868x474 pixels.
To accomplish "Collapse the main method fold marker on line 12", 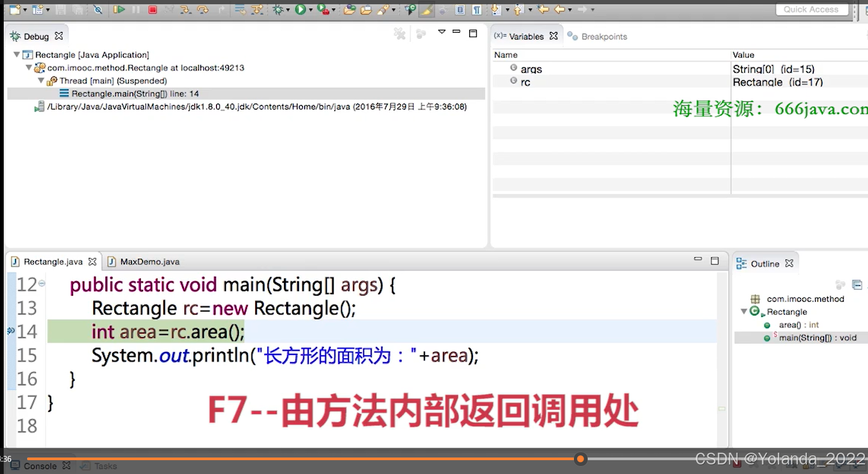I will point(41,284).
